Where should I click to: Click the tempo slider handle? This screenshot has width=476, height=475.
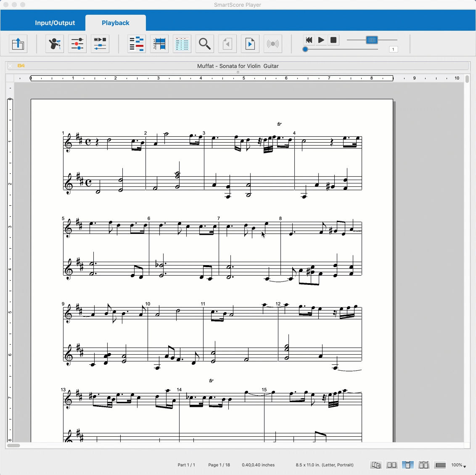[x=372, y=40]
